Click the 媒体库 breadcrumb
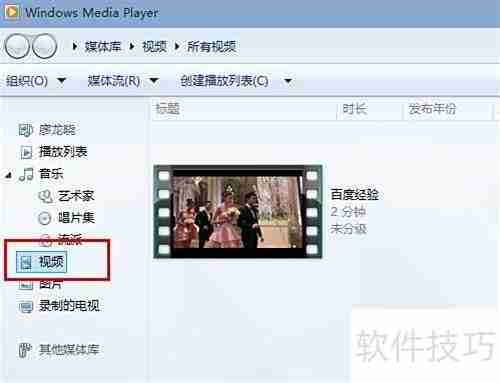Screen dimensions: 500x383 click(103, 46)
